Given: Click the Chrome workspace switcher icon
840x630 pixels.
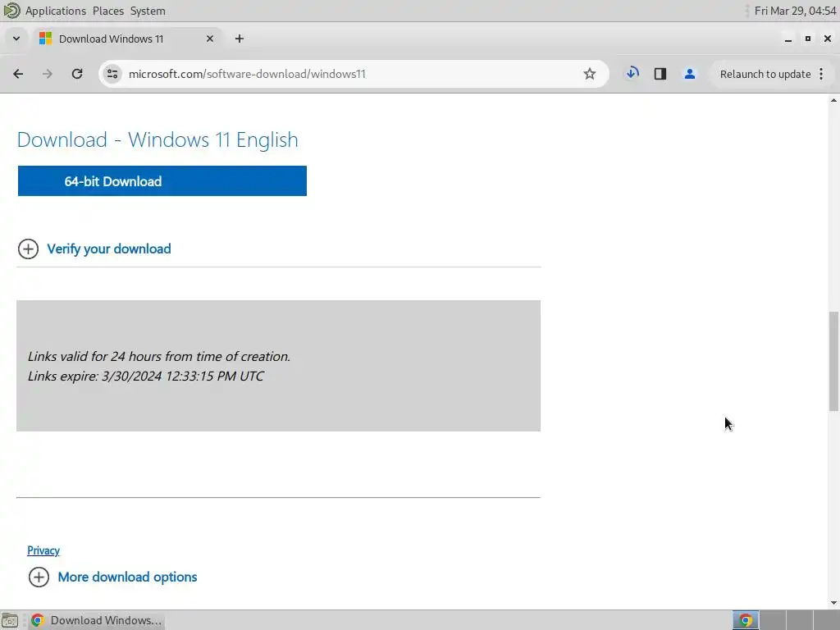Looking at the screenshot, I should click(746, 620).
